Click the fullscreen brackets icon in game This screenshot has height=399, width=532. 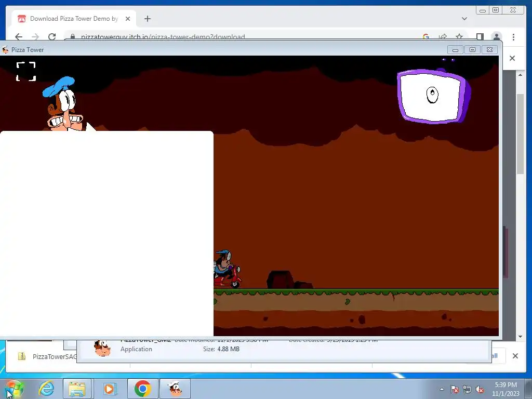pyautogui.click(x=26, y=71)
